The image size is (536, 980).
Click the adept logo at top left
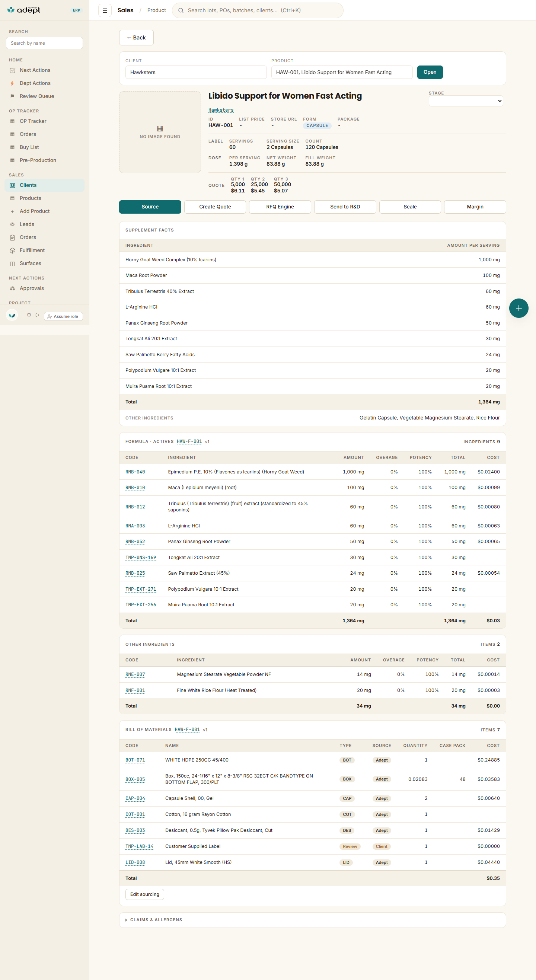coord(23,10)
